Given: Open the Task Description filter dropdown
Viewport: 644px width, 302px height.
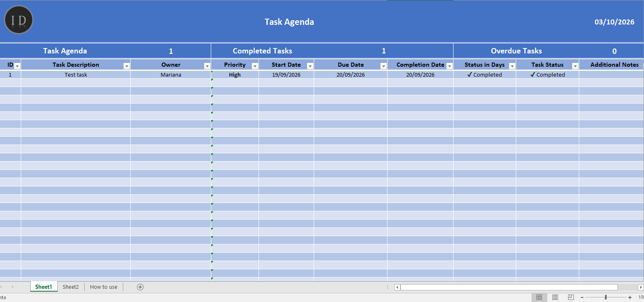Looking at the screenshot, I should click(127, 66).
